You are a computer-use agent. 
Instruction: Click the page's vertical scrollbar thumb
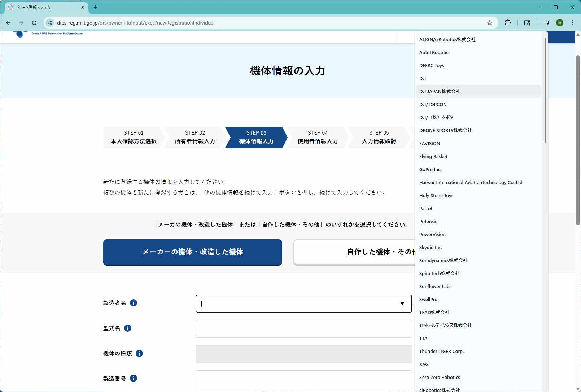pyautogui.click(x=578, y=140)
